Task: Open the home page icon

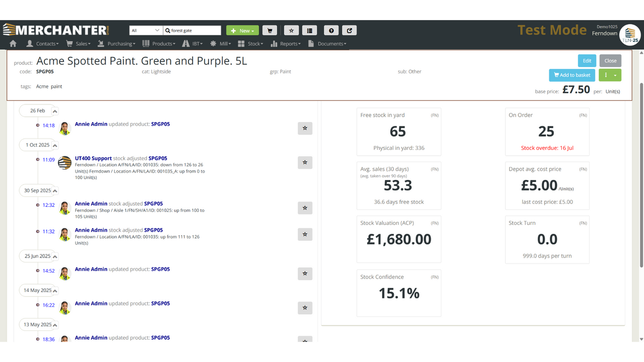Action: point(13,44)
